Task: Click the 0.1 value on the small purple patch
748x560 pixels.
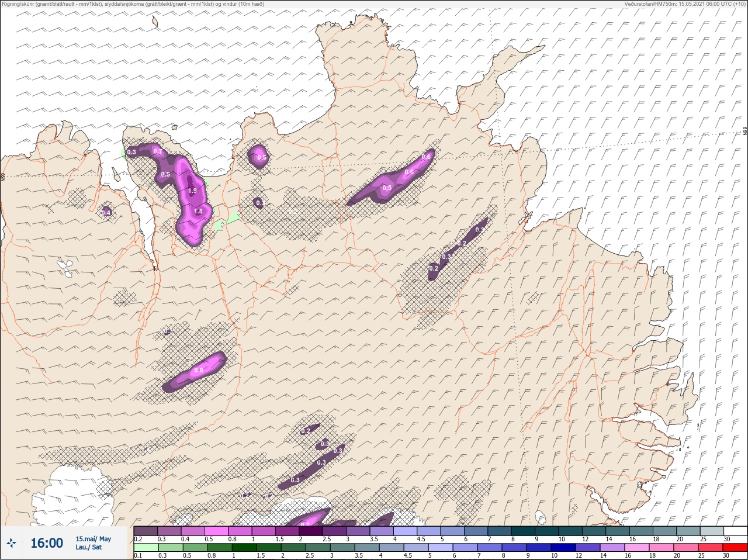Action: (259, 203)
